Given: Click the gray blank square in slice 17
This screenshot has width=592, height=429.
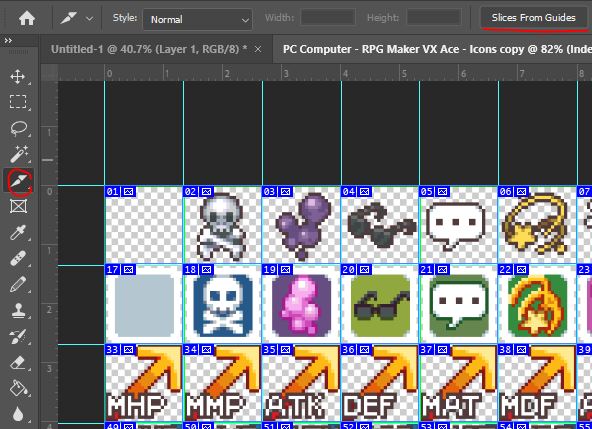Looking at the screenshot, I should 144,306.
